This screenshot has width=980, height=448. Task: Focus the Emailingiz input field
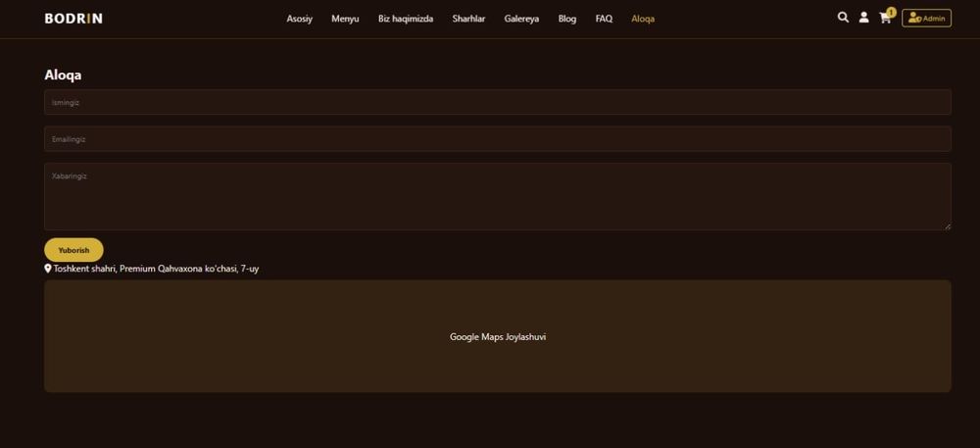tap(498, 138)
